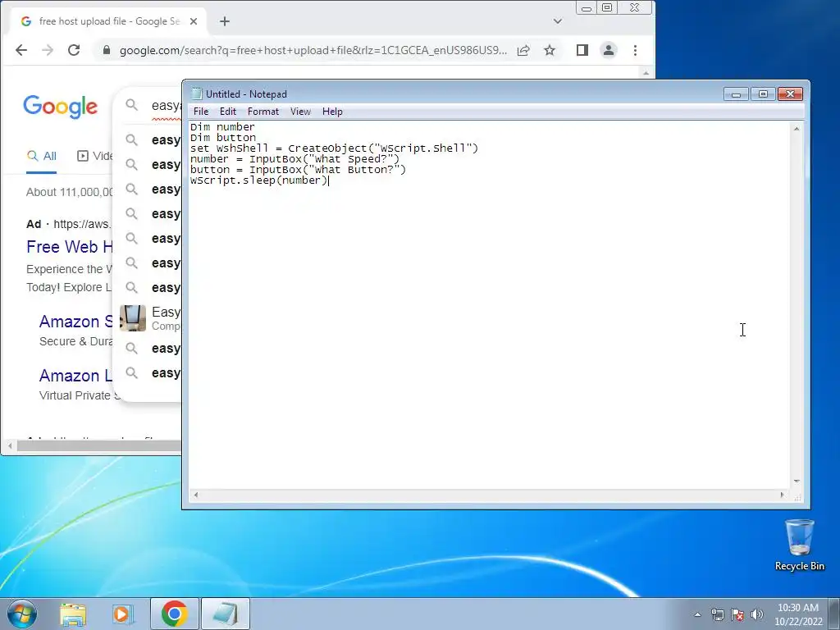The image size is (840, 630).
Task: Open the network tray icon
Action: [x=717, y=614]
